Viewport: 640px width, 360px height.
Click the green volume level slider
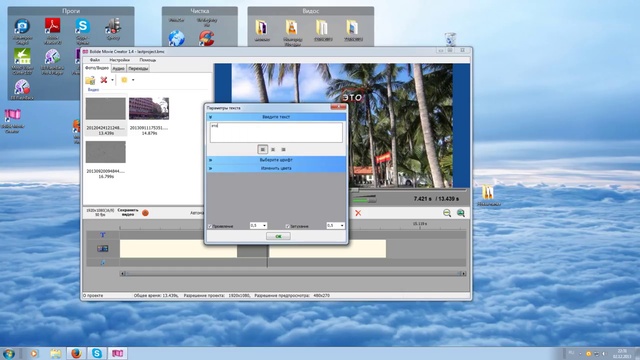pyautogui.click(x=364, y=200)
